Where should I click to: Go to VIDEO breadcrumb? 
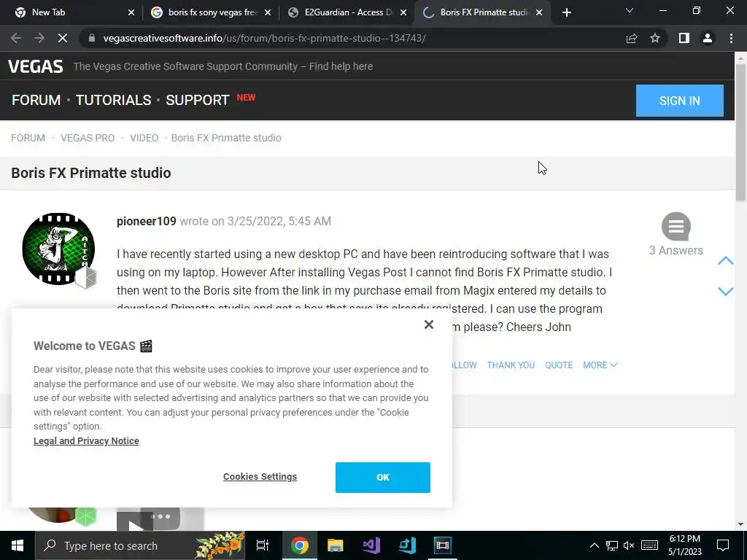click(144, 138)
